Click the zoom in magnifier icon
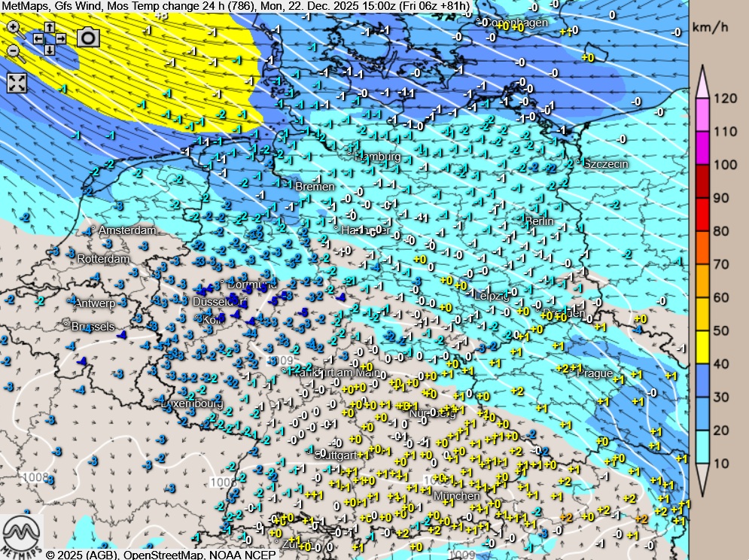The image size is (749, 560). [x=14, y=29]
